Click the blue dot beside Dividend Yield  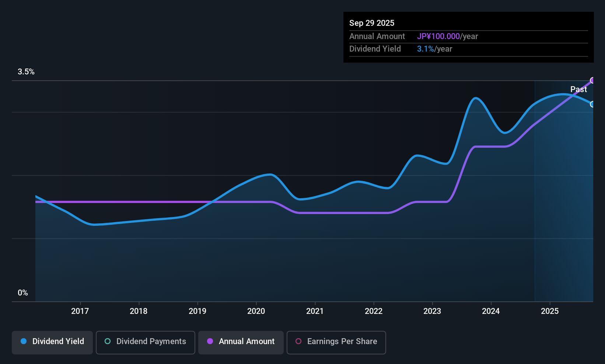[24, 342]
